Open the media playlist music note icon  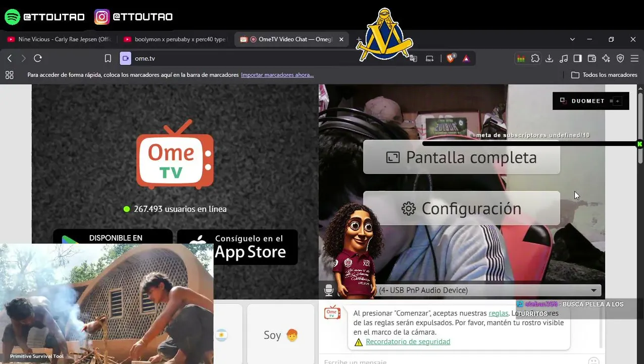564,59
